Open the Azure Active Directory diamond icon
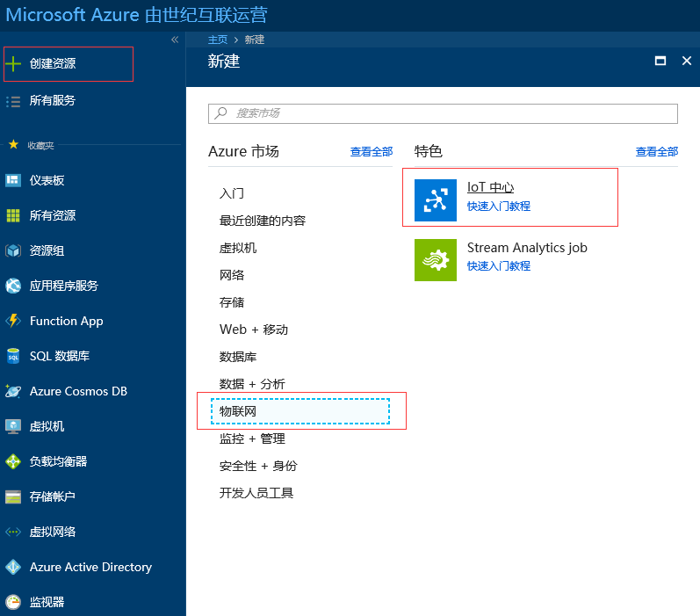The width and height of the screenshot is (700, 616). pos(13,567)
